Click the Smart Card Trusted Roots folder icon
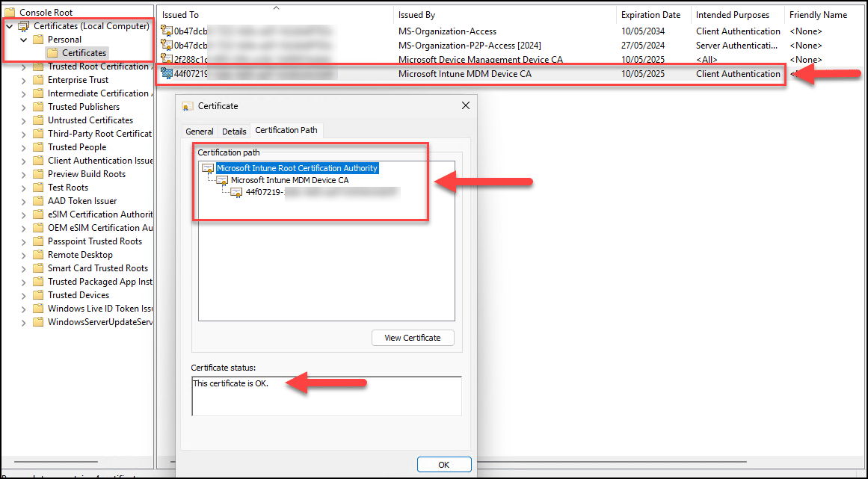Viewport: 868px width, 479px height. point(38,268)
